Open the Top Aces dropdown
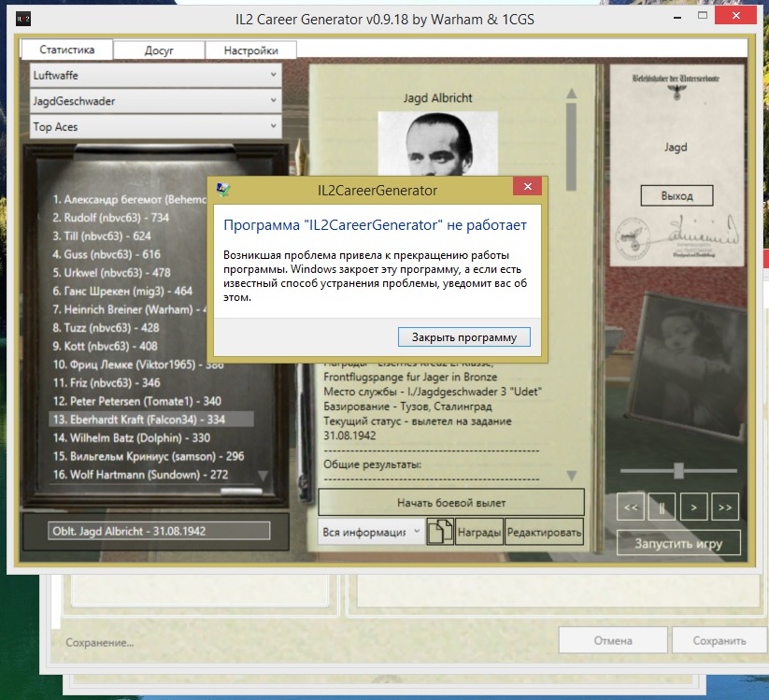The image size is (769, 700). click(x=155, y=126)
